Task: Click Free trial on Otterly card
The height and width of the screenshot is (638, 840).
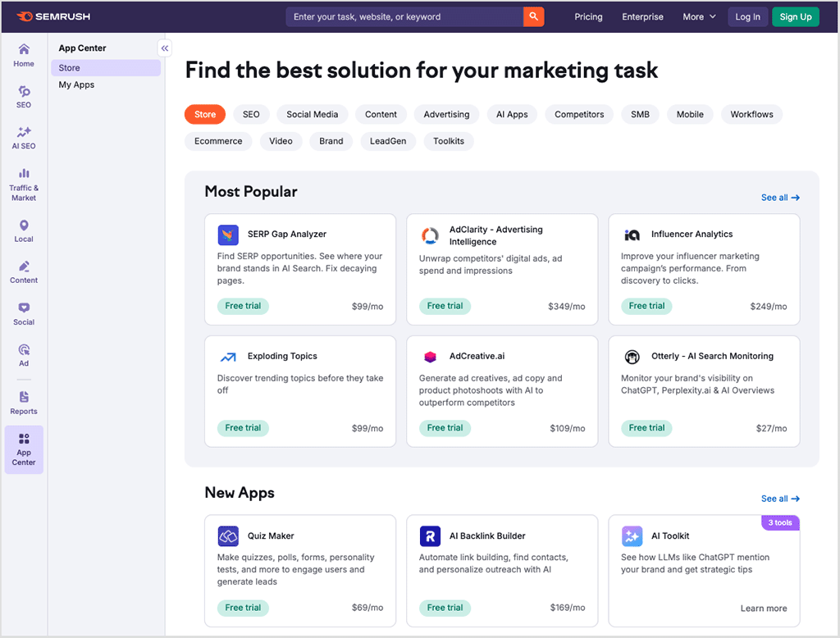Action: coord(646,428)
